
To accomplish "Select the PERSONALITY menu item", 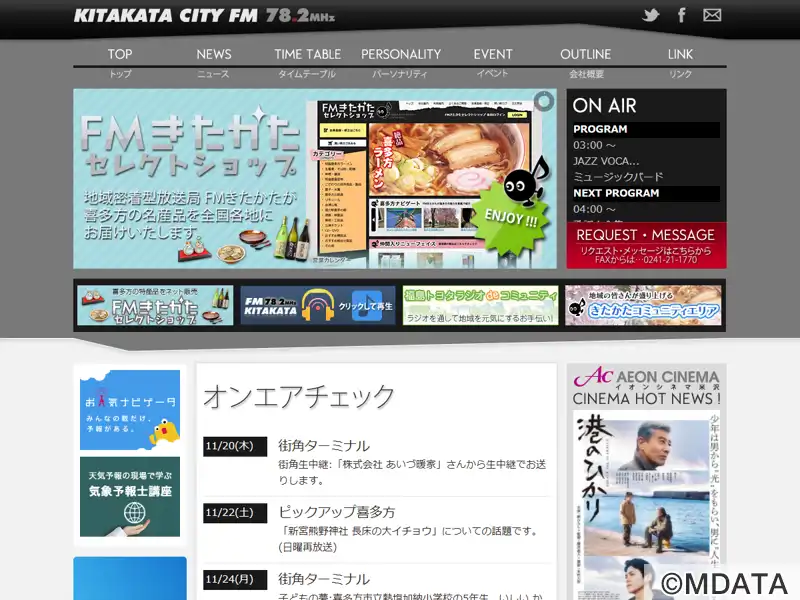I will [401, 54].
